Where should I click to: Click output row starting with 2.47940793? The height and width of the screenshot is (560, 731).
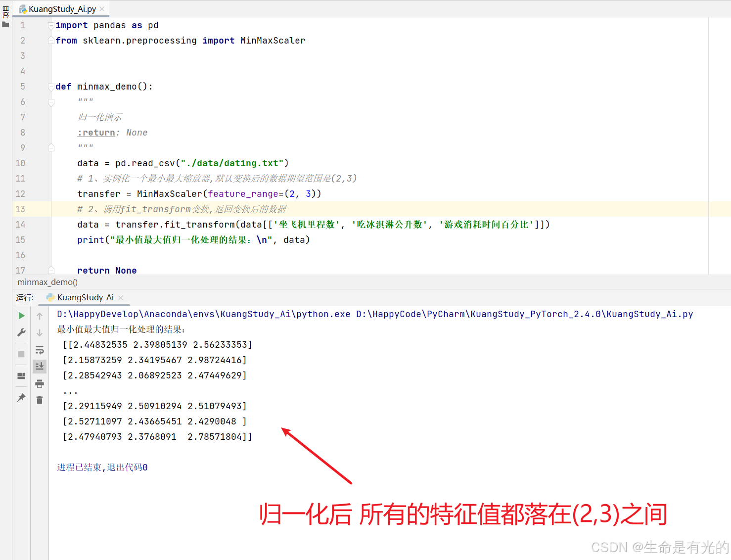point(157,437)
